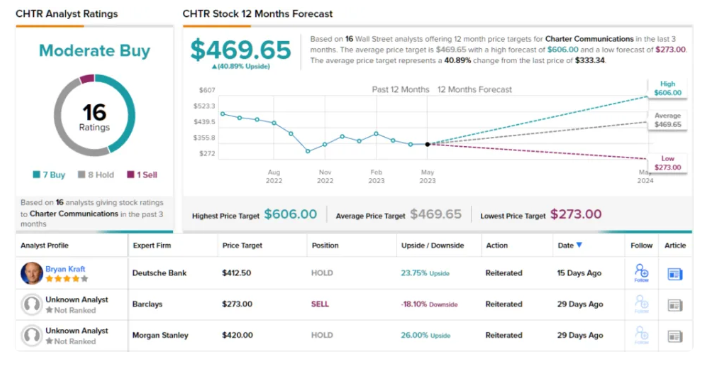Click the Morgan Stanley analyst avatar icon
Image resolution: width=707 pixels, height=365 pixels.
click(32, 336)
